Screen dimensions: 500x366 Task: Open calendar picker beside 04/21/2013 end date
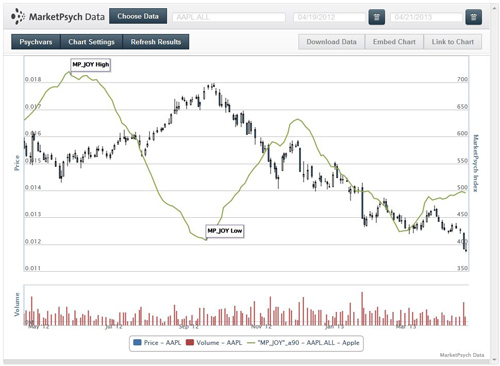tap(473, 17)
